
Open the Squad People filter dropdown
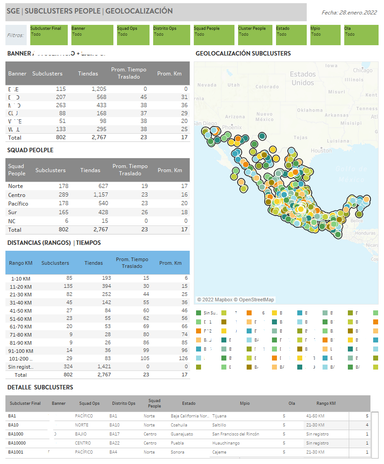tap(214, 35)
